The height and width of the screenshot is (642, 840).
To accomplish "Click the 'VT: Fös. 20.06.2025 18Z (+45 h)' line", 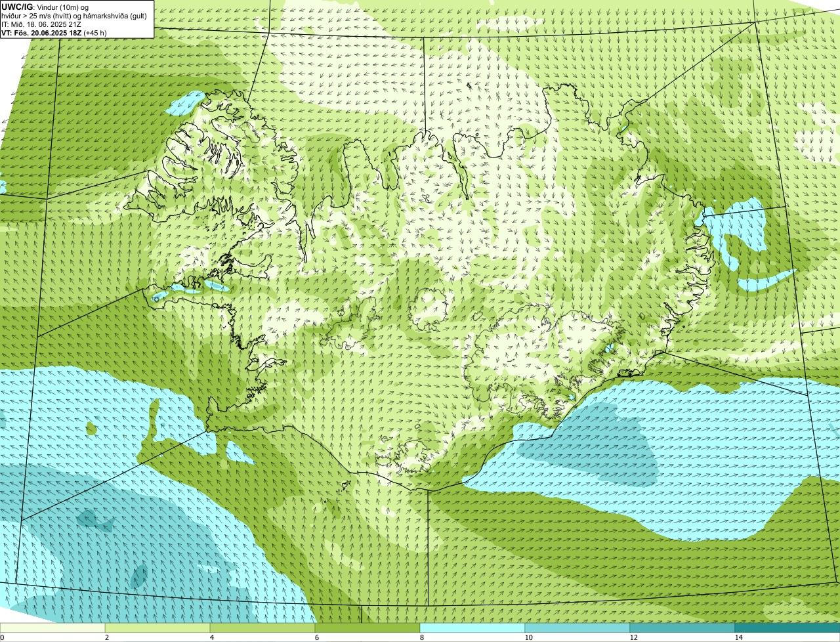I will point(53,32).
